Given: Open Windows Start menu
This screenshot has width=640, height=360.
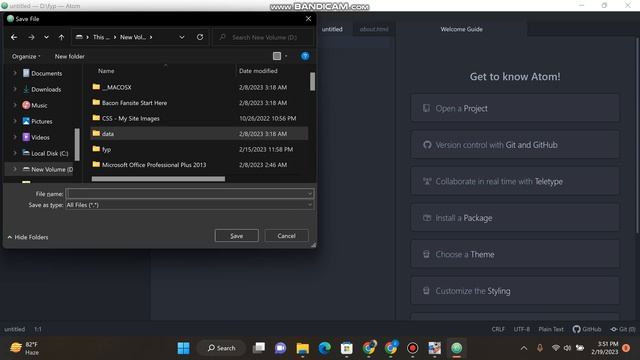Looking at the screenshot, I should pyautogui.click(x=183, y=348).
